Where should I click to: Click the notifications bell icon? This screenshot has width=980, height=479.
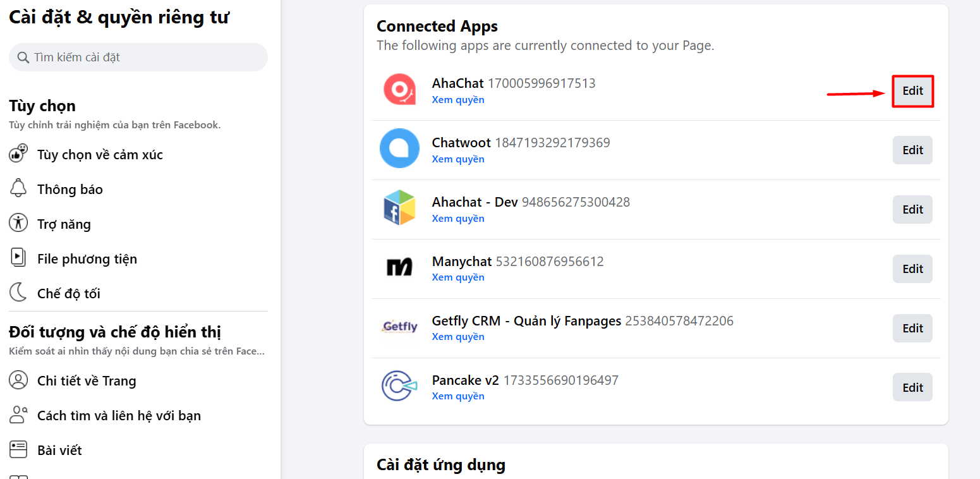click(x=19, y=188)
